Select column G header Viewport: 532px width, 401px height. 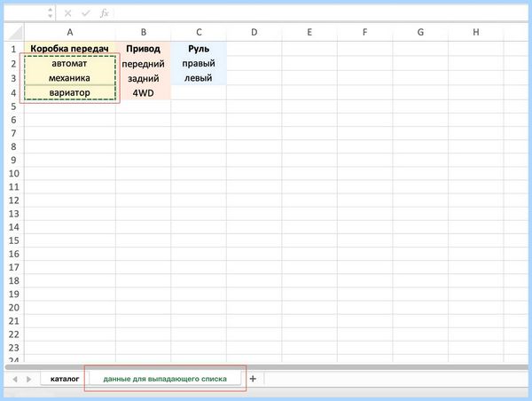click(x=420, y=32)
